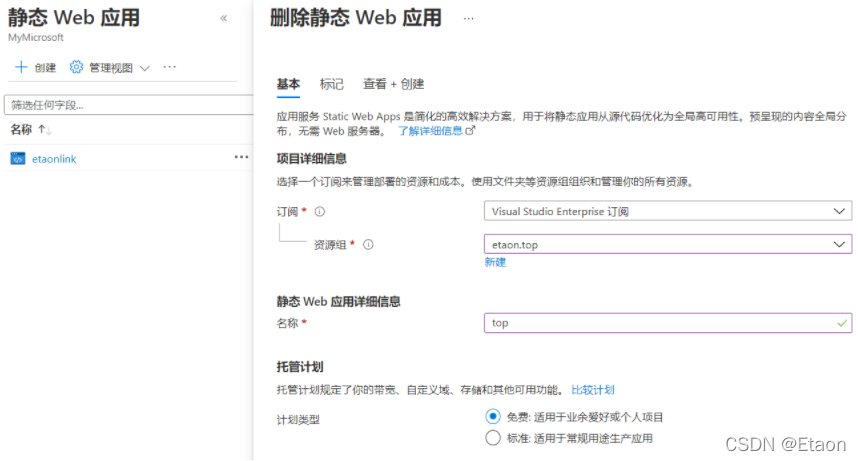Click the 名称 column header
Image resolution: width=861 pixels, height=461 pixels.
click(x=21, y=130)
